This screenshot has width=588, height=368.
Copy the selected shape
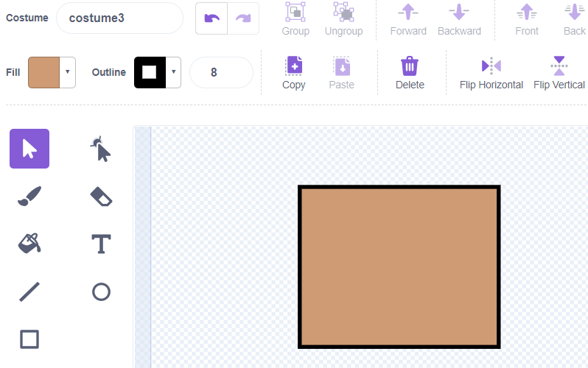(x=294, y=73)
